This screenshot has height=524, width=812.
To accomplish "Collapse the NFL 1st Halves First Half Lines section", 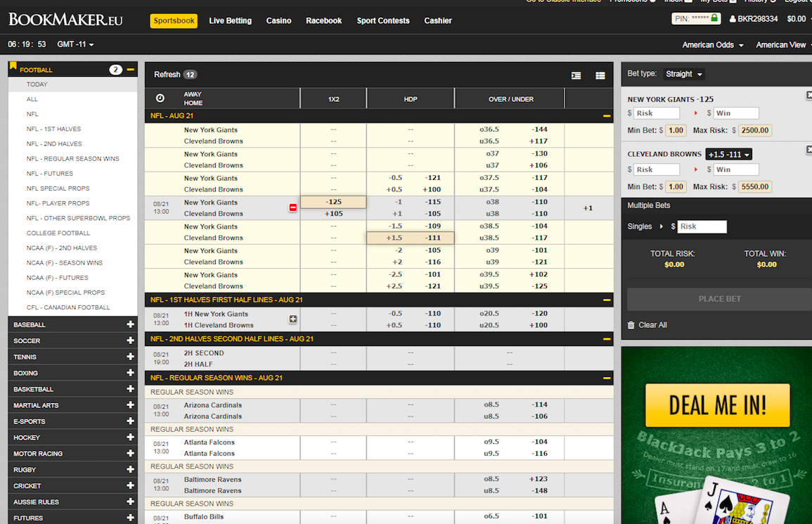I will (x=607, y=300).
